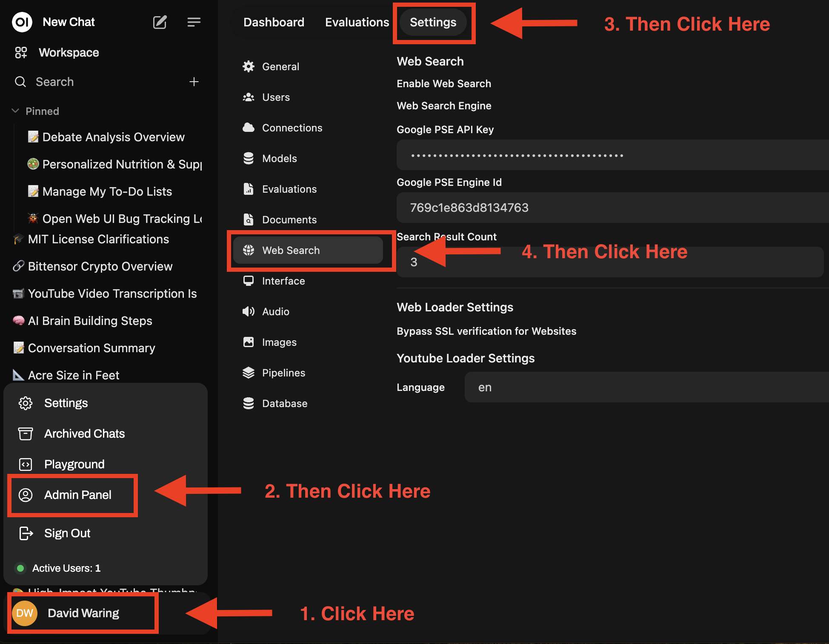Click the Search Result Count field

click(610, 262)
